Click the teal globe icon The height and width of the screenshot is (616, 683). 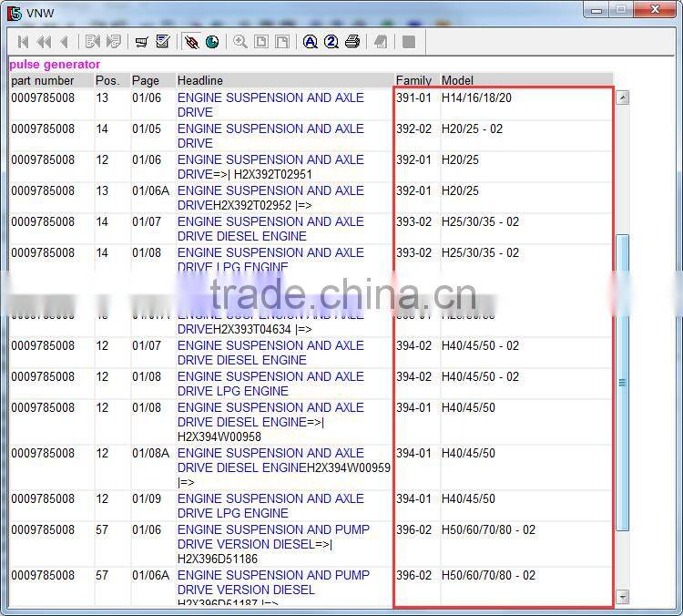tap(212, 42)
